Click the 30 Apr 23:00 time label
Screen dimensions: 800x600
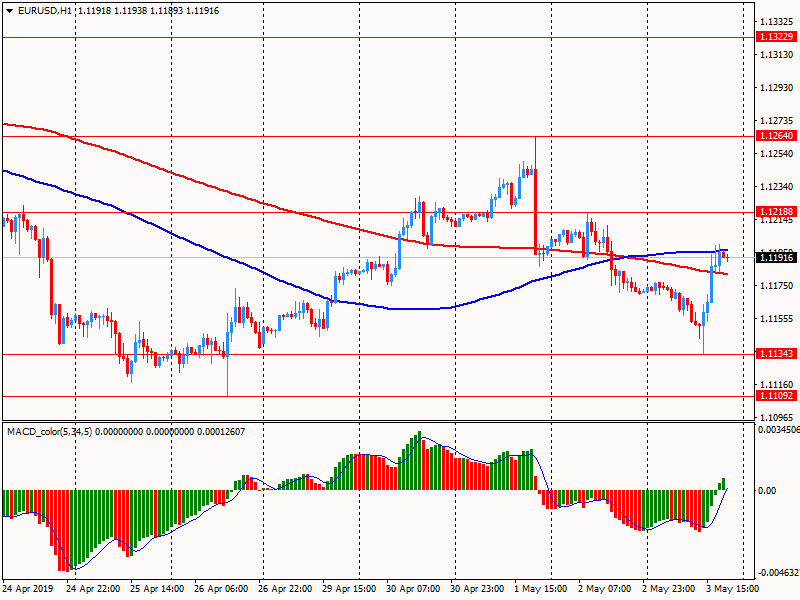[x=478, y=589]
